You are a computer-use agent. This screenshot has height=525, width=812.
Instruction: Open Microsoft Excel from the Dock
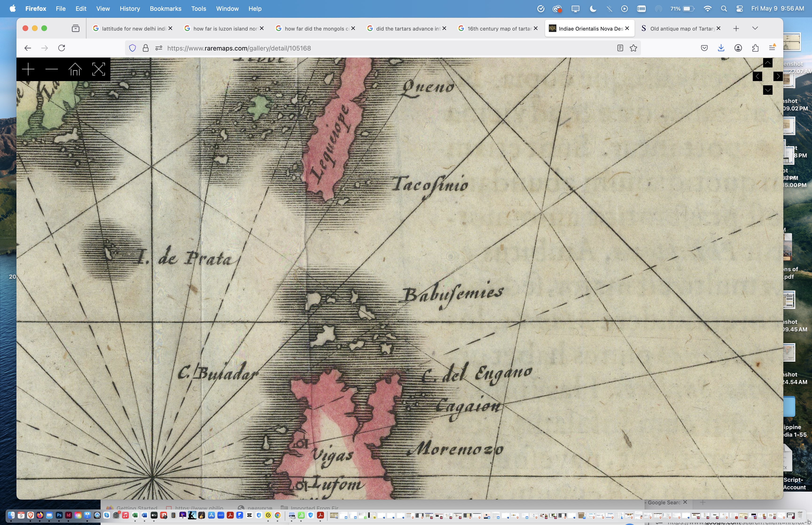(x=135, y=515)
